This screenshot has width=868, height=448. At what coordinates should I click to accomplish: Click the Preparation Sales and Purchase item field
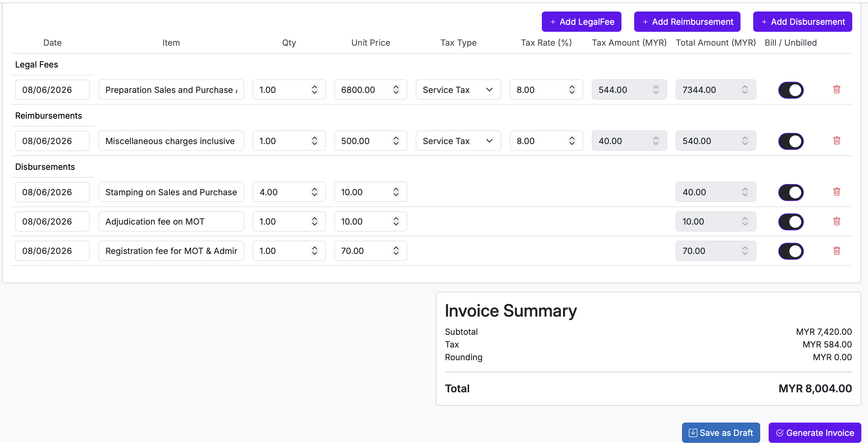click(171, 90)
